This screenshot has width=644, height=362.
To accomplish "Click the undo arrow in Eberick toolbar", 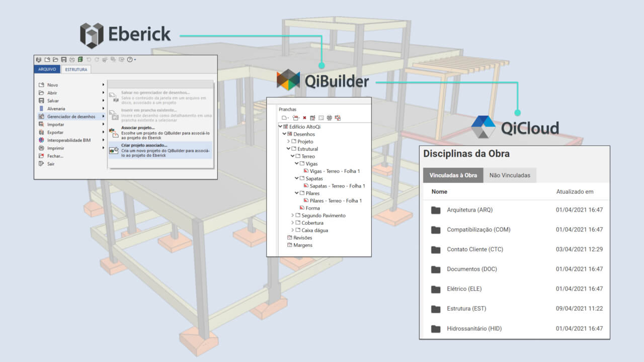I will (x=89, y=59).
